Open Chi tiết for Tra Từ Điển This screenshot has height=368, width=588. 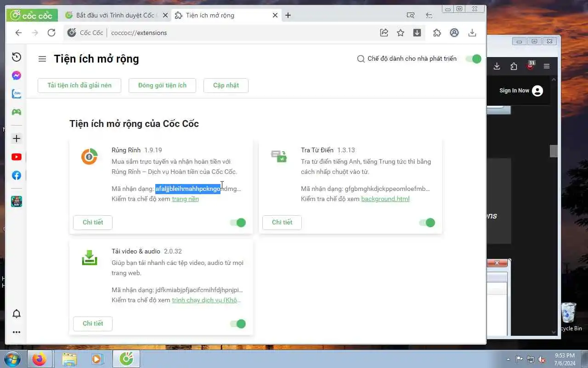282,222
